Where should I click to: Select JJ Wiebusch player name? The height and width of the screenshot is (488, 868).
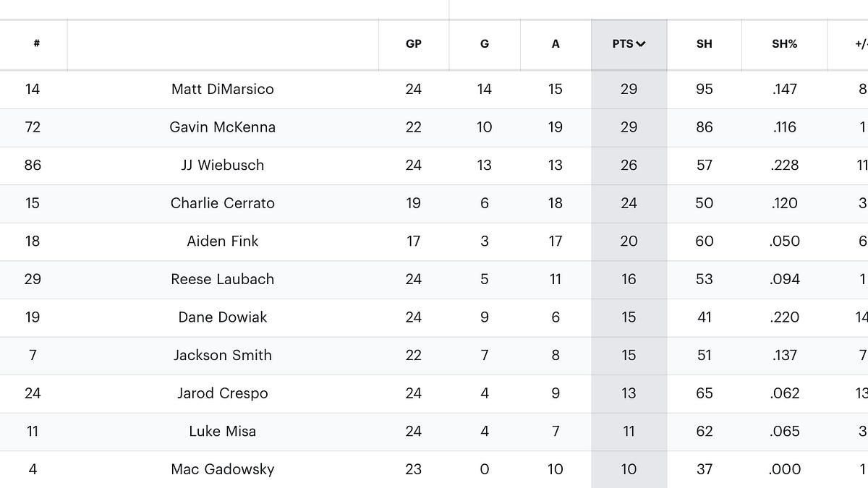[x=223, y=165]
